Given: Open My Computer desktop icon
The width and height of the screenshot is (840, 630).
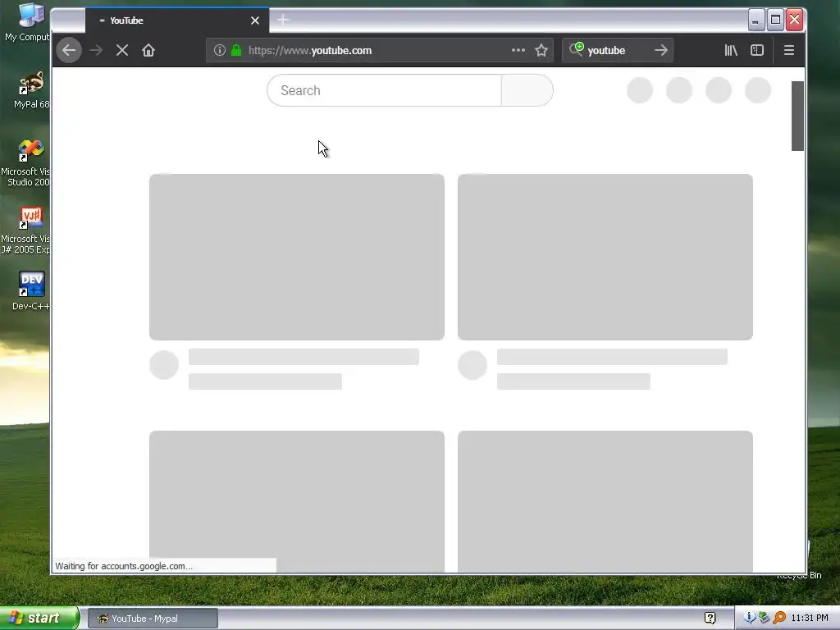Looking at the screenshot, I should (x=28, y=22).
